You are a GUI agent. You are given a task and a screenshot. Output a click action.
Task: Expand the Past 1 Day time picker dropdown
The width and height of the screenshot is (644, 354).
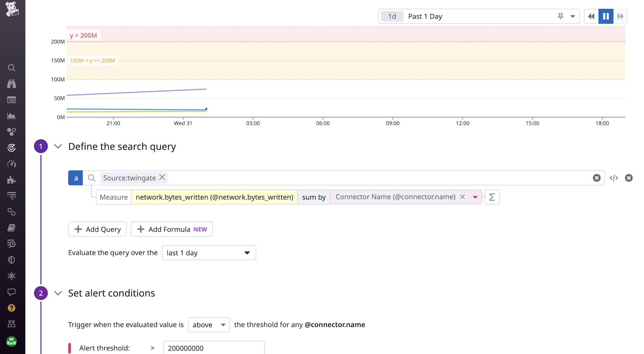tap(572, 16)
